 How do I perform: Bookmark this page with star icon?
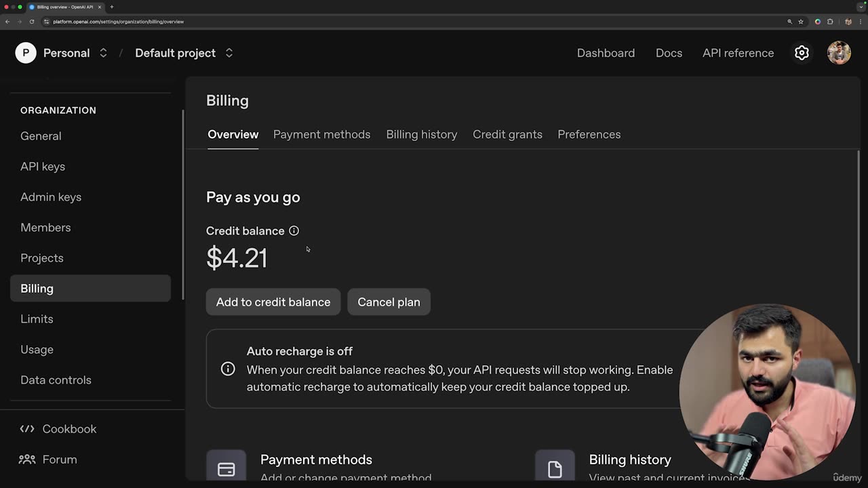tap(801, 22)
